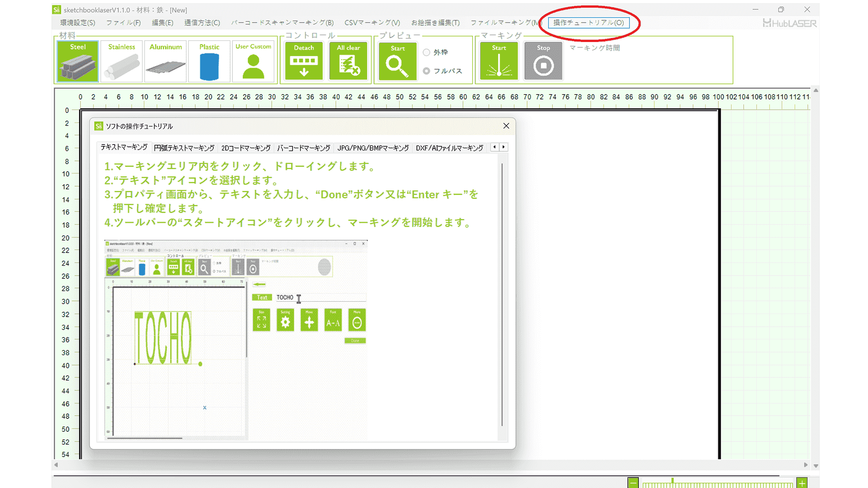Select the フルパス preview option
This screenshot has height=488, width=868.
(443, 71)
